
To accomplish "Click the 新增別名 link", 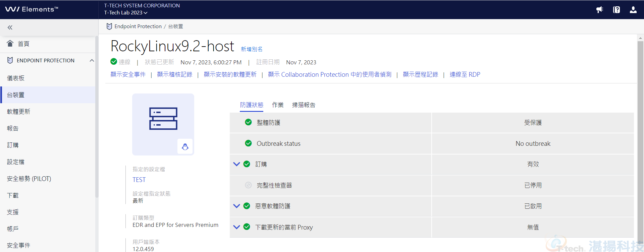I will tap(252, 49).
